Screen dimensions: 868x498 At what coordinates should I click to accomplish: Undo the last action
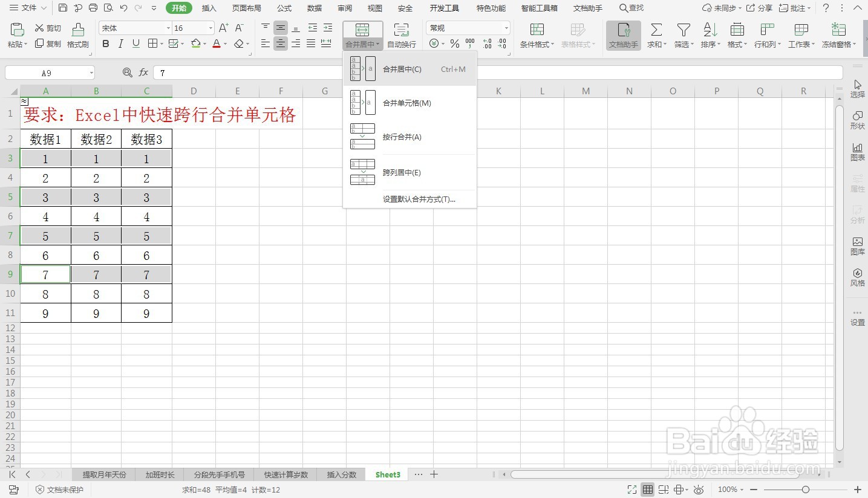click(x=123, y=8)
